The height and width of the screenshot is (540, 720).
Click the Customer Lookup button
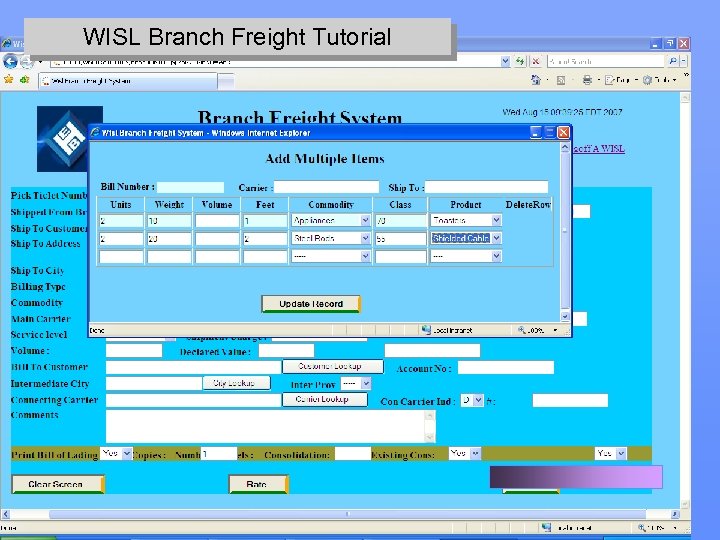coord(332,366)
